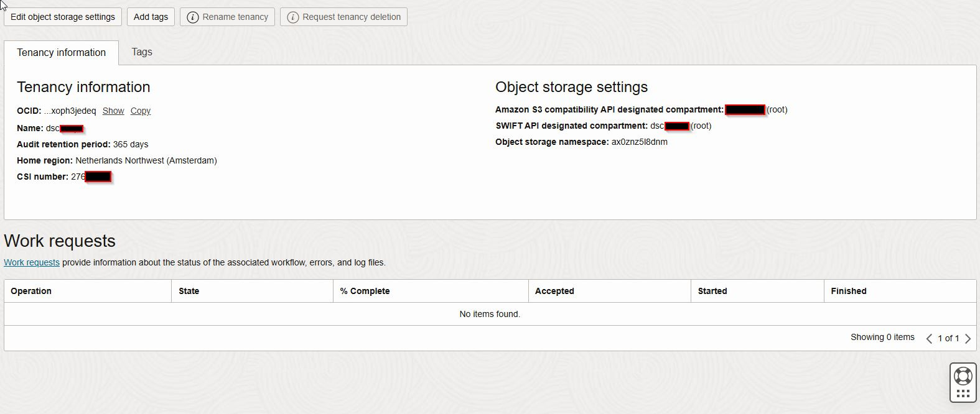Click the Add tags button
980x414 pixels.
[x=151, y=17]
